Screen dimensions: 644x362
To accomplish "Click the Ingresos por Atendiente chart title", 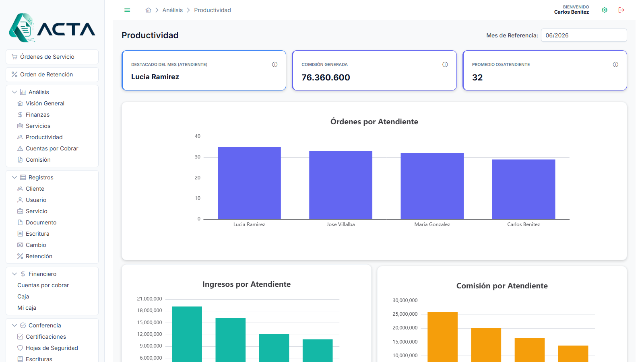I will pos(247,284).
